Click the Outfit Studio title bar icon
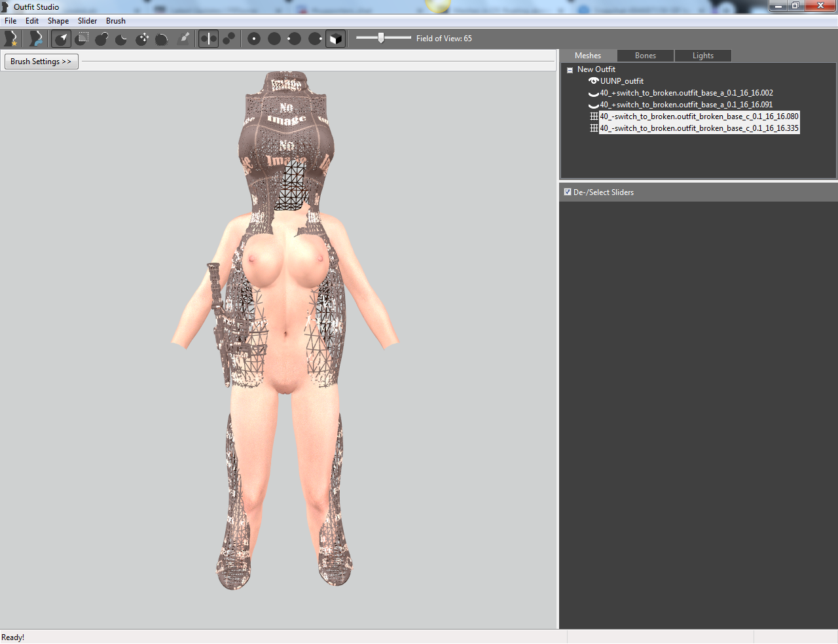Screen dimensions: 838x644 5,7
